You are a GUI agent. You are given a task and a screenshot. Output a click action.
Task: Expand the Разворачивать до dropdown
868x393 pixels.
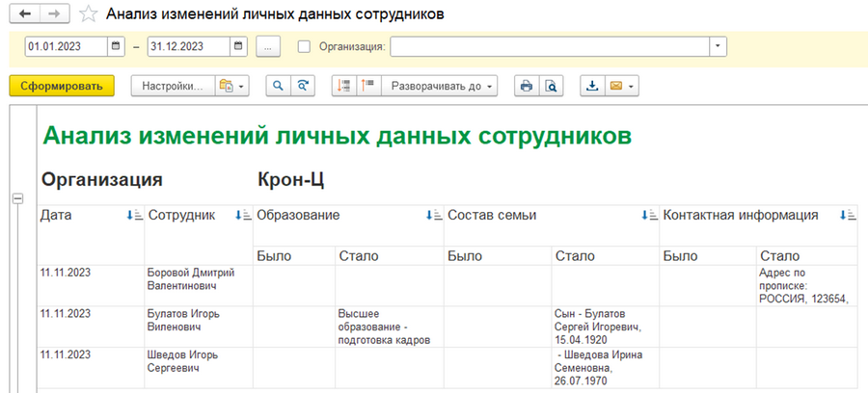[441, 86]
